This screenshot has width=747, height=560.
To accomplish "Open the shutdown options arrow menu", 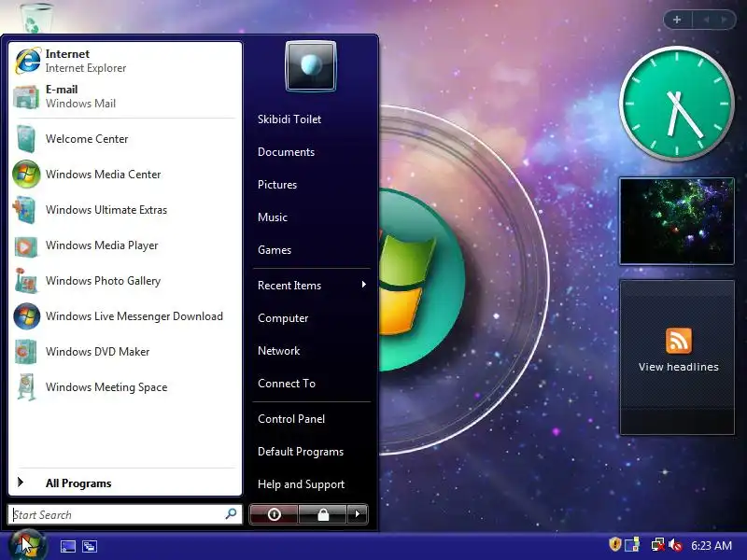I will pos(358,514).
